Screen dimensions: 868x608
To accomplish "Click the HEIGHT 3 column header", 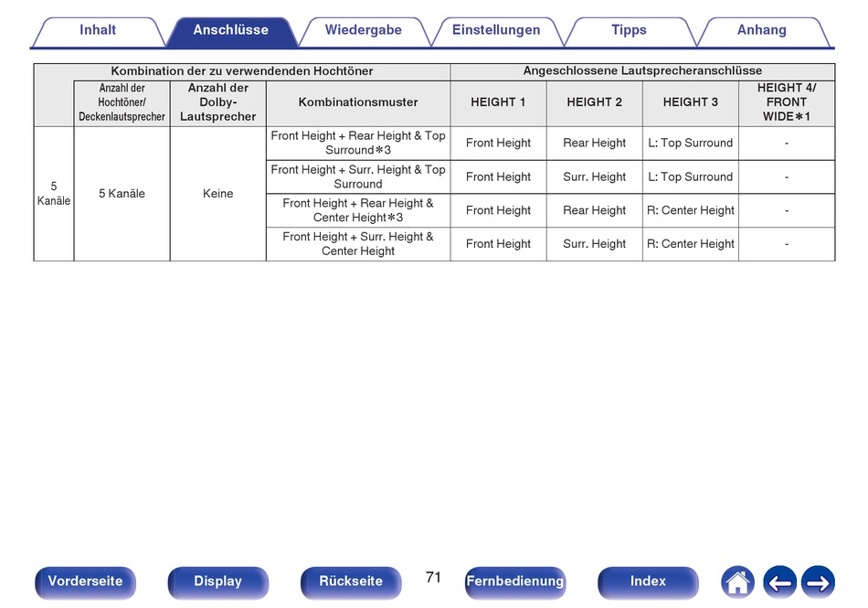I will pos(691,103).
